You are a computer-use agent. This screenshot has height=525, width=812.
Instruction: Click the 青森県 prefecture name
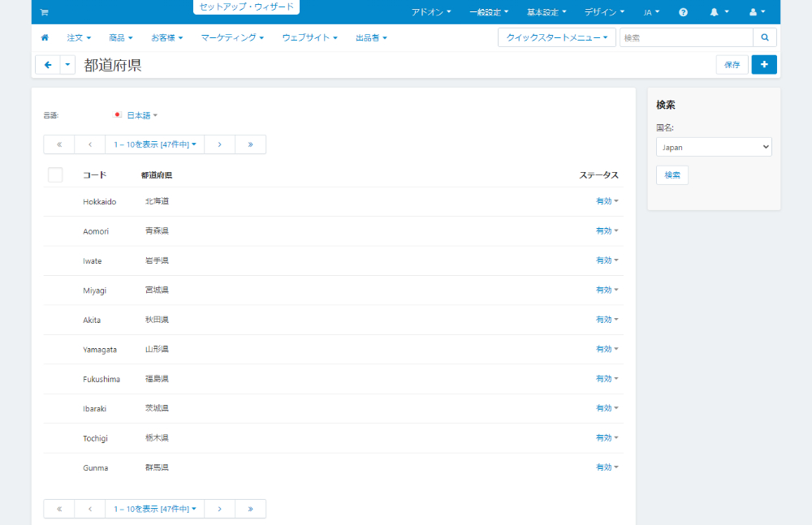click(x=157, y=231)
